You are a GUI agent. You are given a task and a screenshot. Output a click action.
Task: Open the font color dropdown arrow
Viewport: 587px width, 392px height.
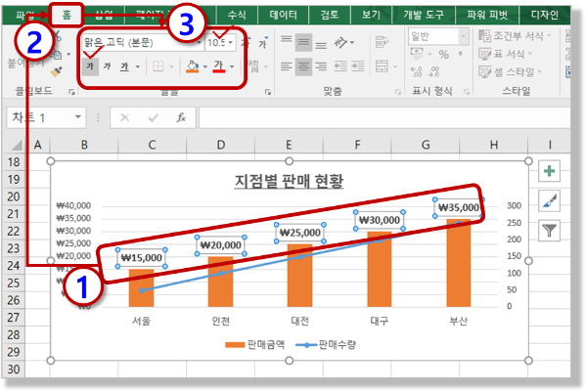coord(232,66)
